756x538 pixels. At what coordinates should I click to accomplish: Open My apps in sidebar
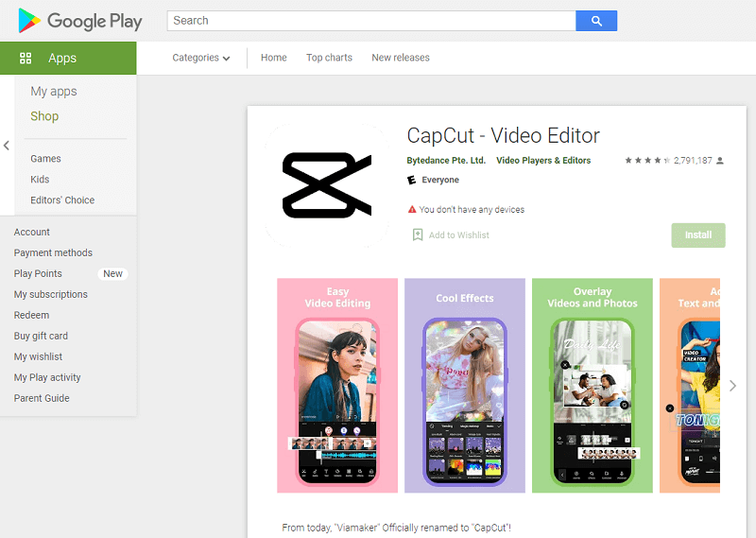[54, 91]
